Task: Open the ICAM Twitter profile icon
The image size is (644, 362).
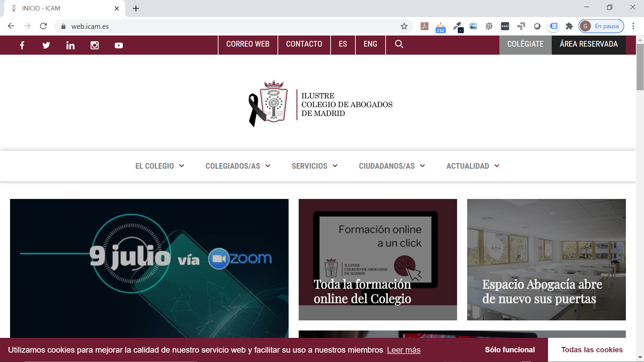Action: [x=46, y=45]
